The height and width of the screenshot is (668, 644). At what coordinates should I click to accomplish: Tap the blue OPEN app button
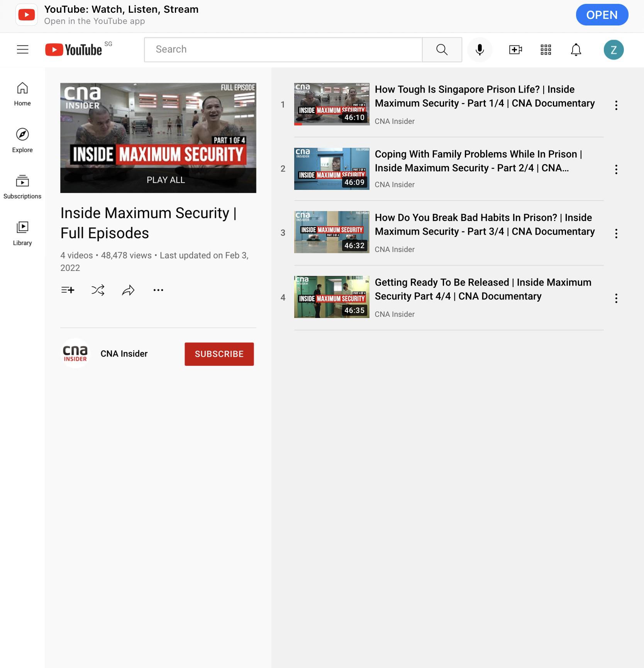point(602,15)
